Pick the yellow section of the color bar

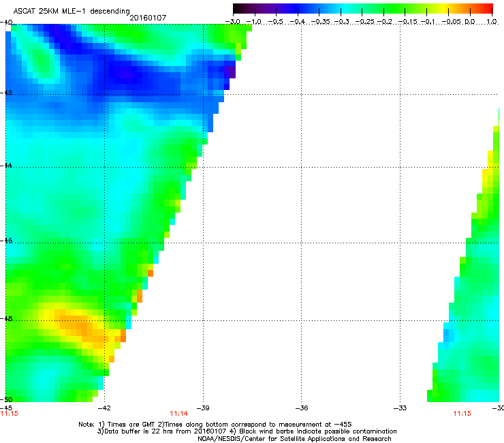click(x=443, y=9)
